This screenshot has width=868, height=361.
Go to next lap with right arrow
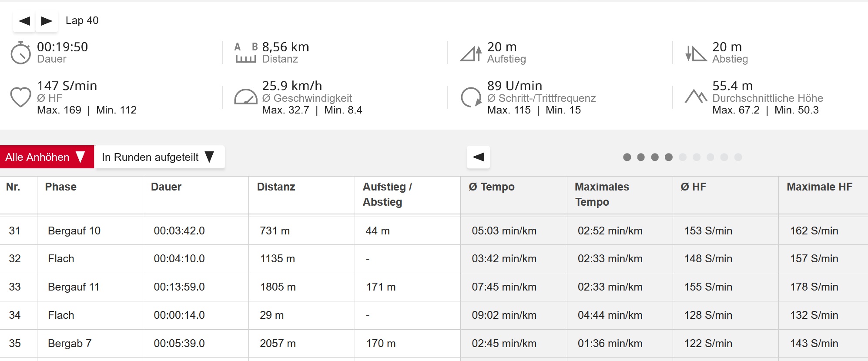pyautogui.click(x=47, y=21)
